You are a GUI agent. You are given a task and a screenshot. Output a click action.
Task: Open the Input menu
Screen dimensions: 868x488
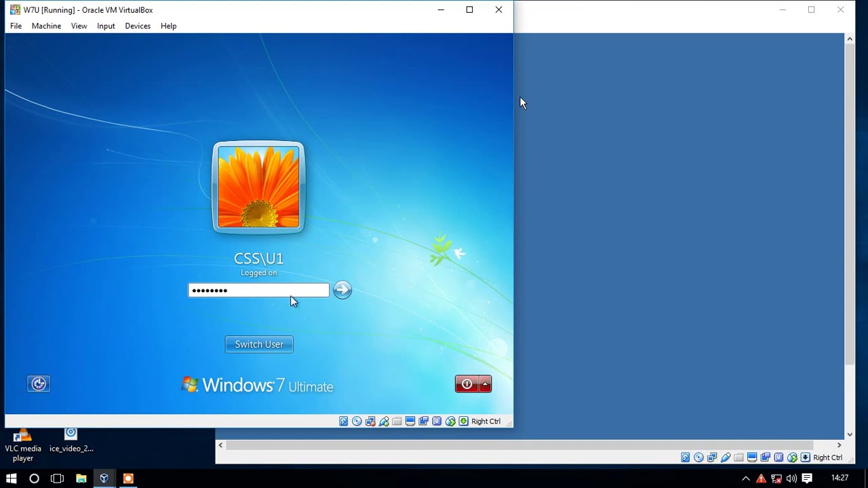coord(106,26)
